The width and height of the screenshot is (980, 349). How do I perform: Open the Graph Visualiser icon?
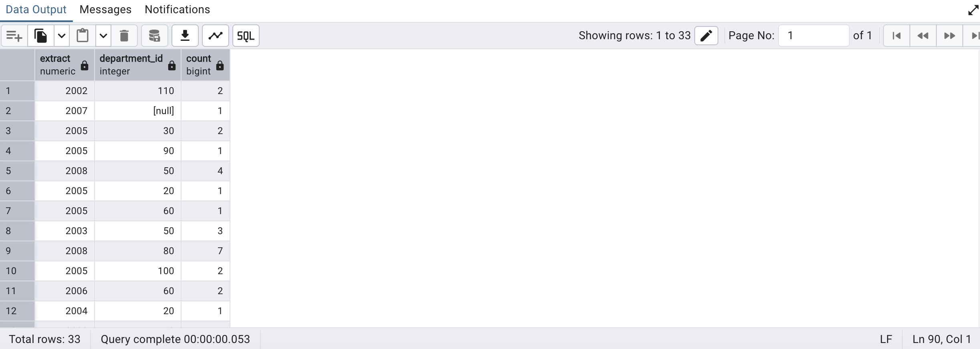[216, 36]
